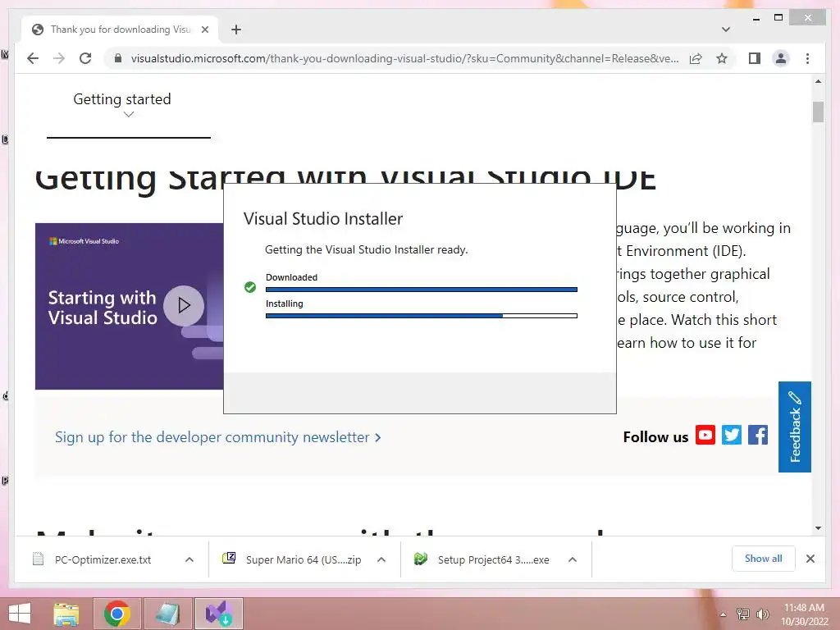Image resolution: width=840 pixels, height=630 pixels.
Task: Expand the Getting started menu
Action: coord(123,105)
